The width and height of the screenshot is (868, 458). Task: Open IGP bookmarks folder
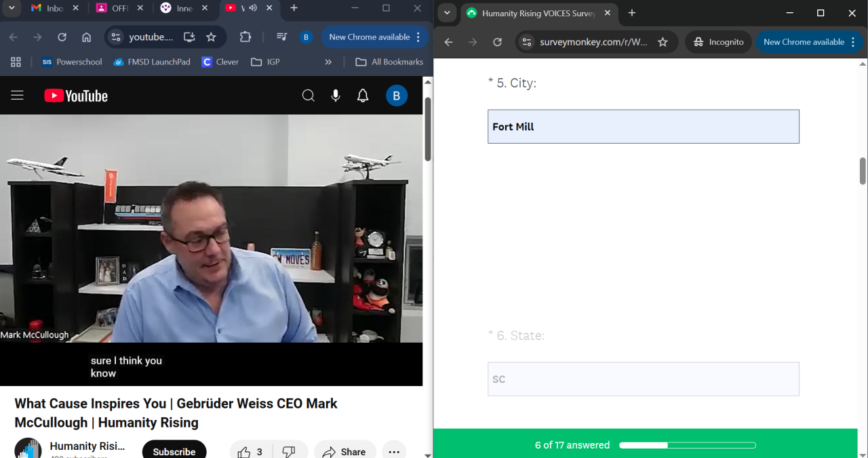click(265, 62)
